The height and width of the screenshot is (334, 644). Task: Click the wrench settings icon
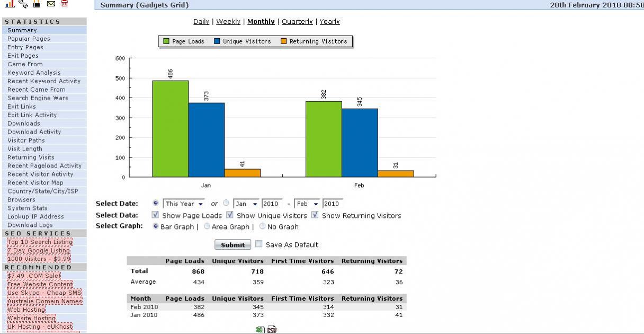(x=23, y=3)
